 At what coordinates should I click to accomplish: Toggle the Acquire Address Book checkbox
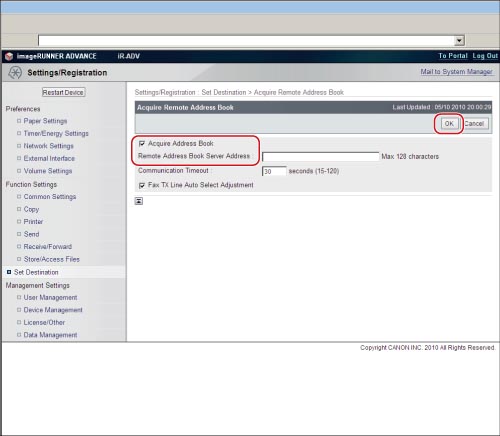142,143
